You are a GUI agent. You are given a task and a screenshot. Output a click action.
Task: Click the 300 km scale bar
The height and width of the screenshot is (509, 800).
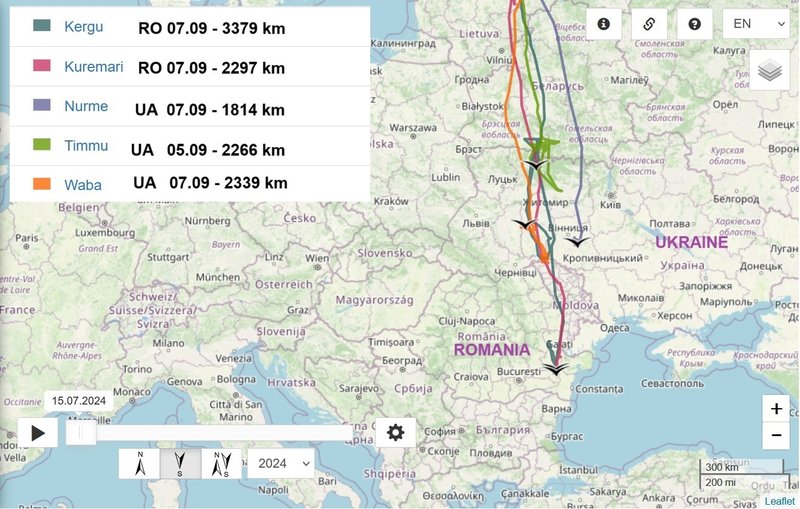742,467
